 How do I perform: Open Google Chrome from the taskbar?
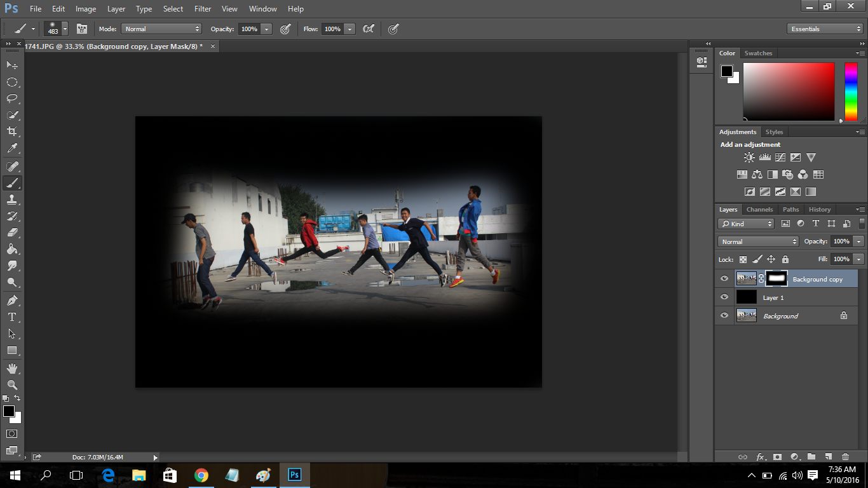[201, 475]
